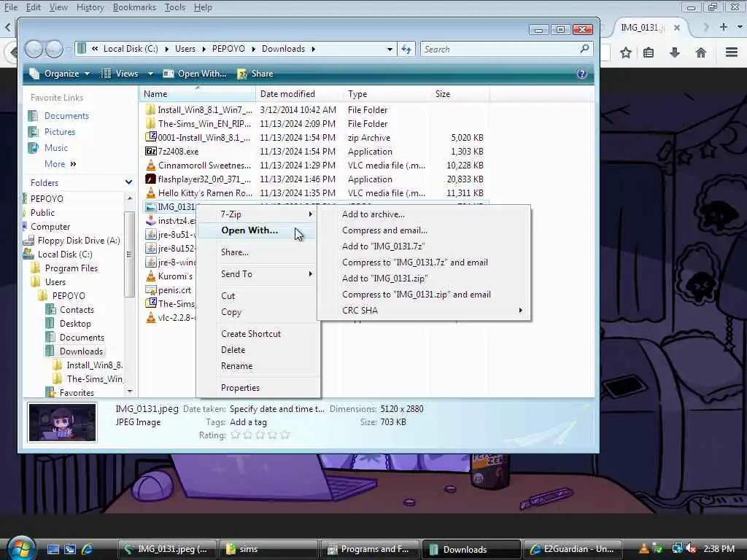Choose Rename in context menu
This screenshot has height=560, width=747.
(237, 366)
